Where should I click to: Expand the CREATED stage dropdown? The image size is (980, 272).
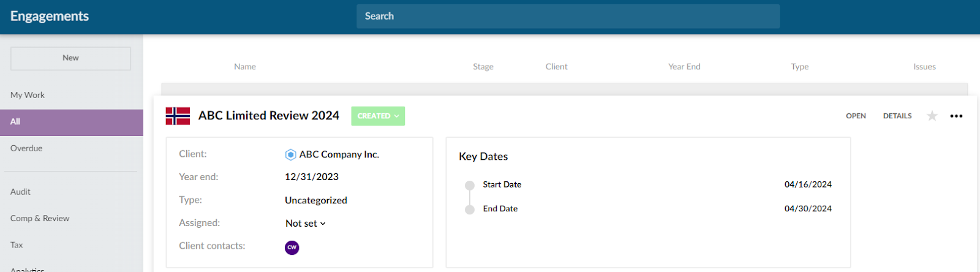(x=378, y=116)
